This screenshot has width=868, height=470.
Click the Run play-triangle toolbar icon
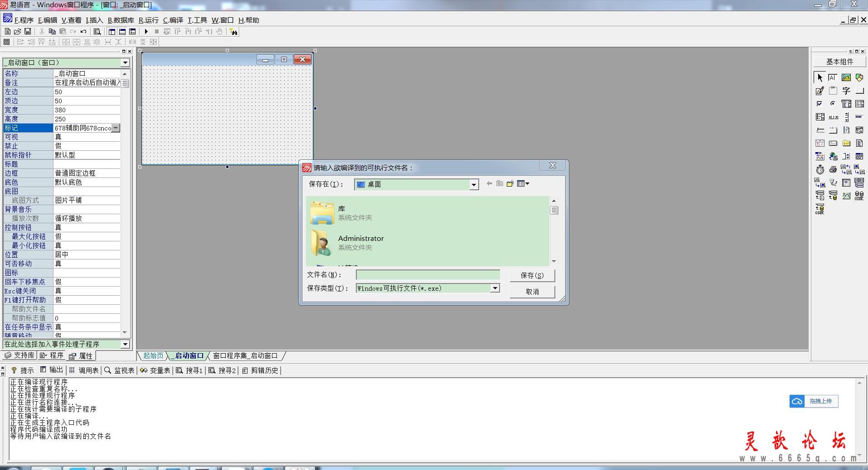(146, 32)
